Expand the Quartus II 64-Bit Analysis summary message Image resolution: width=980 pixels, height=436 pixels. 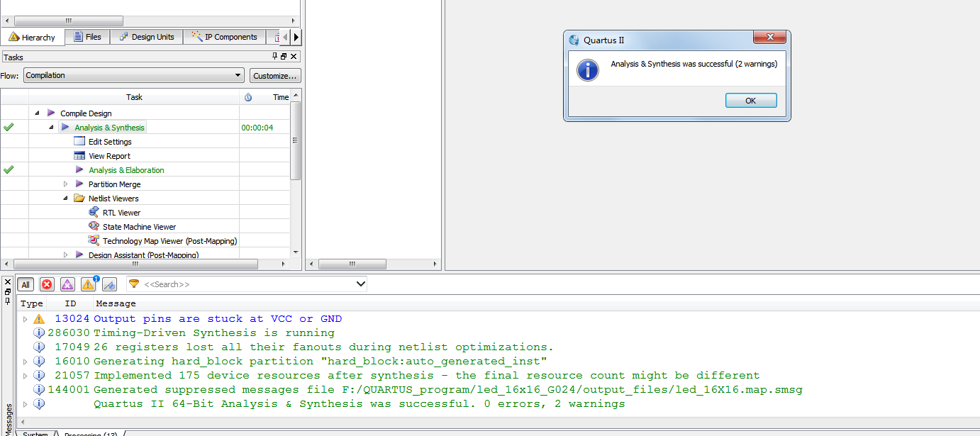coord(25,404)
